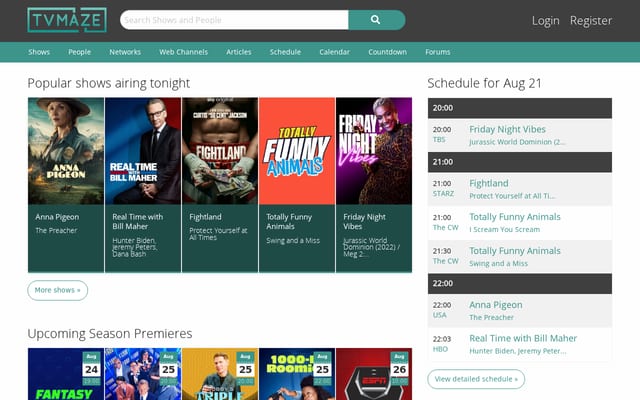640x400 pixels.
Task: Open 1000-lb Roomies premiere poster
Action: (x=297, y=374)
